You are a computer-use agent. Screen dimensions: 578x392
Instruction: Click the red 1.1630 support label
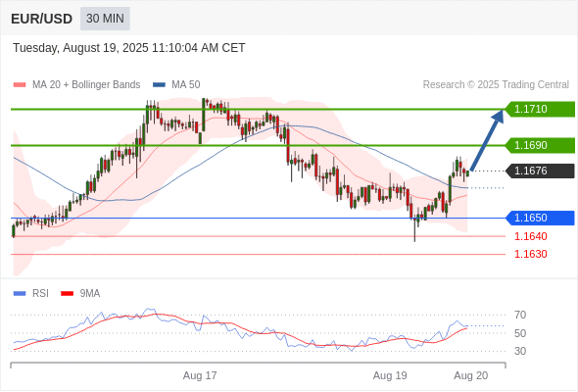(530, 254)
